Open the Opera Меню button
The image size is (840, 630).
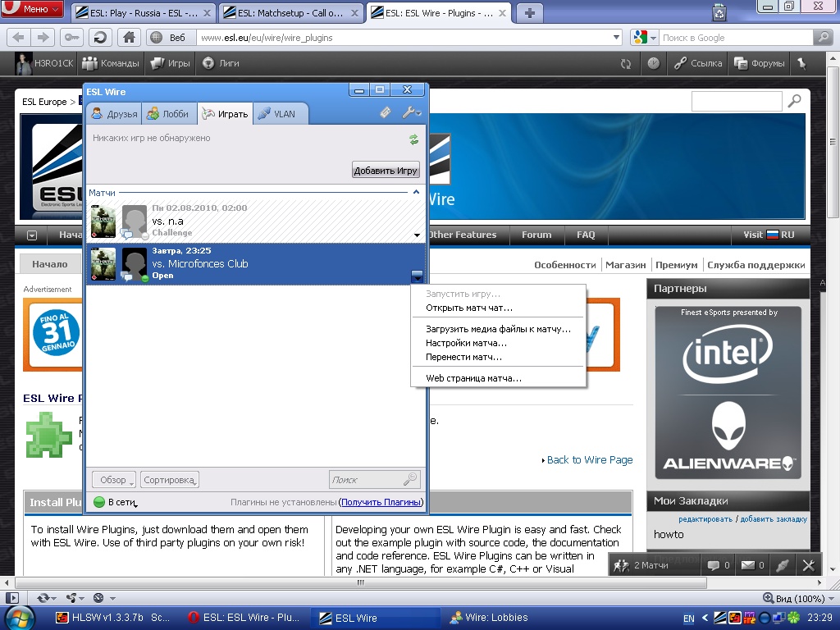click(33, 9)
